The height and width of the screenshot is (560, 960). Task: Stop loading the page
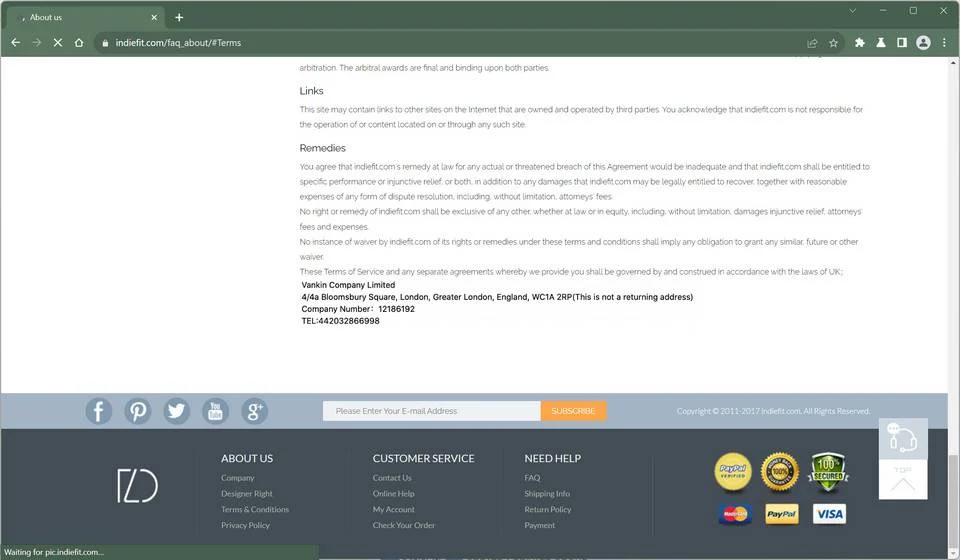58,43
